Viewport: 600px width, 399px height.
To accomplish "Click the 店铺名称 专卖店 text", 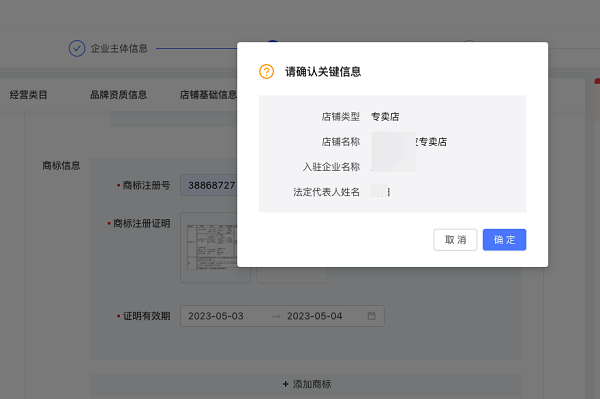I will coord(432,142).
